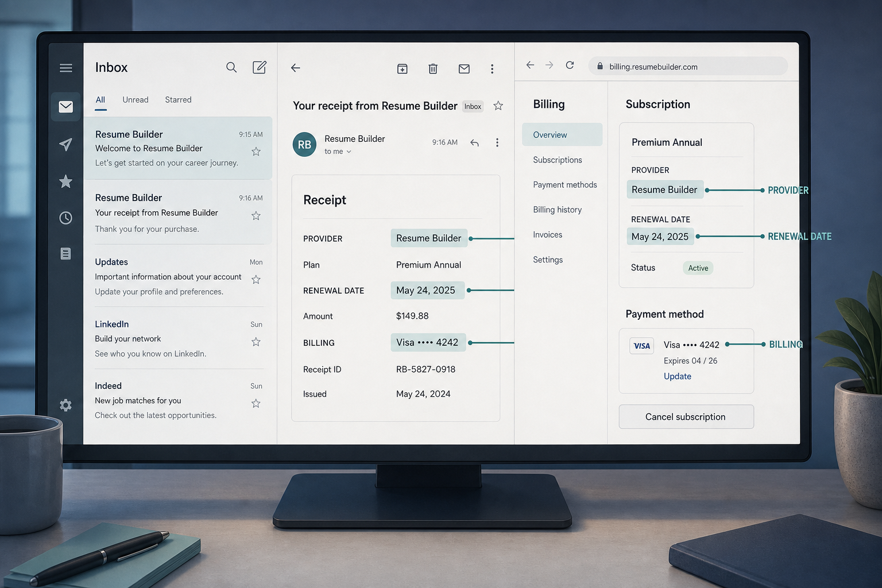Open message options dots beside reply arrow

point(497,142)
